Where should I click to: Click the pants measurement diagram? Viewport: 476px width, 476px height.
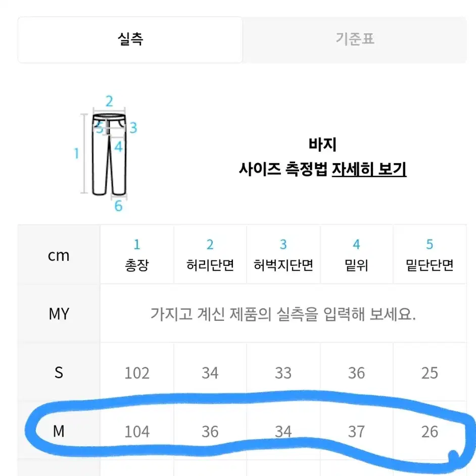click(x=105, y=154)
